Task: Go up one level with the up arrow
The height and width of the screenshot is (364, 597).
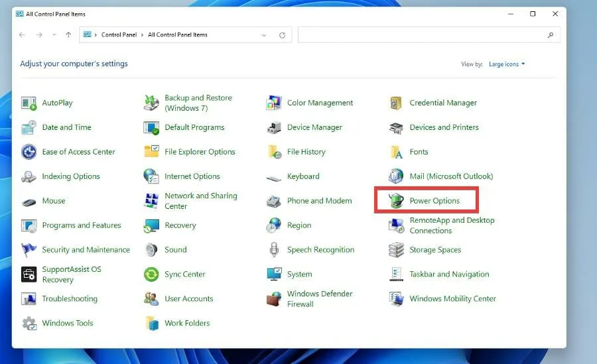Action: pyautogui.click(x=68, y=35)
